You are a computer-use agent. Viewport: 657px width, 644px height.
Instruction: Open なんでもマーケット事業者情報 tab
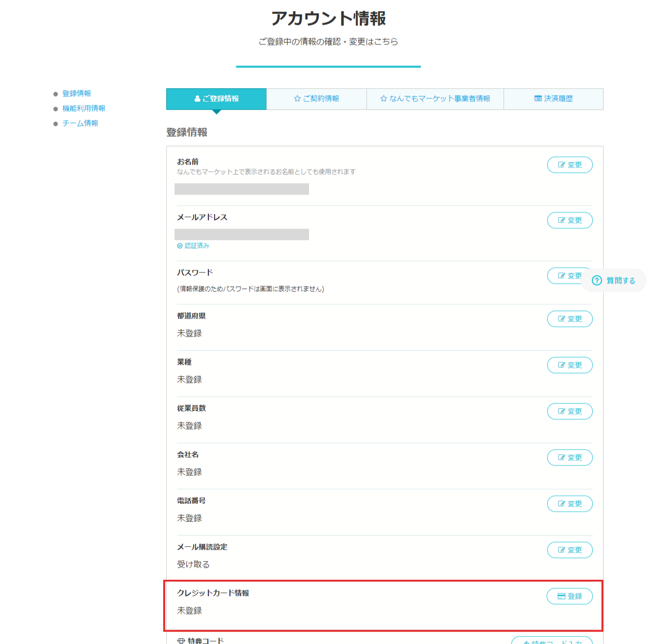click(435, 99)
